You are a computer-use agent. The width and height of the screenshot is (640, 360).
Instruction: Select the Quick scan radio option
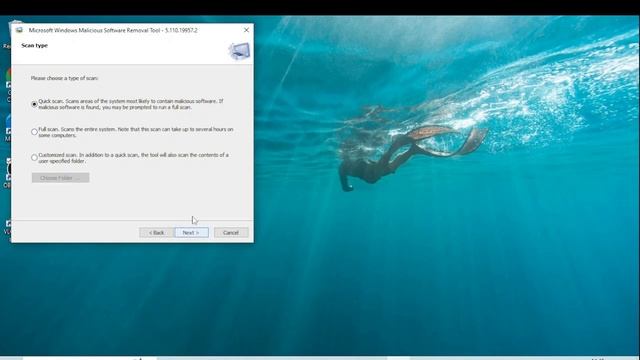click(34, 104)
